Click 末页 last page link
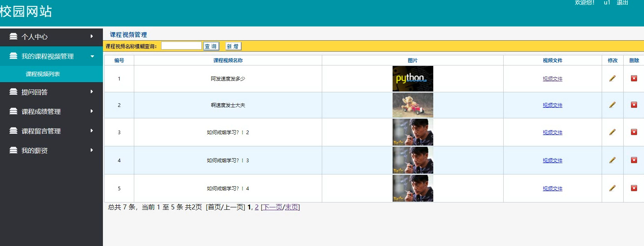Viewport: 644px width, 246px height. (291, 207)
